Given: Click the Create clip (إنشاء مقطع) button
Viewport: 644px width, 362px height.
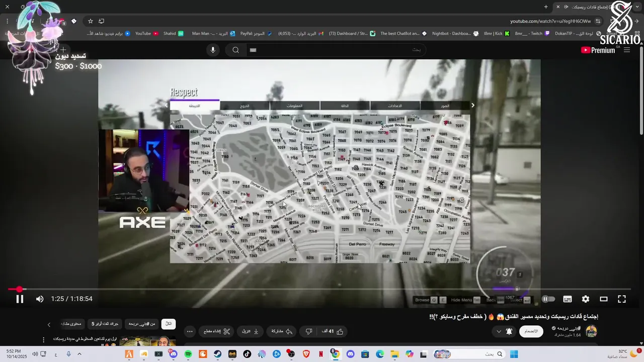Looking at the screenshot, I should [217, 331].
